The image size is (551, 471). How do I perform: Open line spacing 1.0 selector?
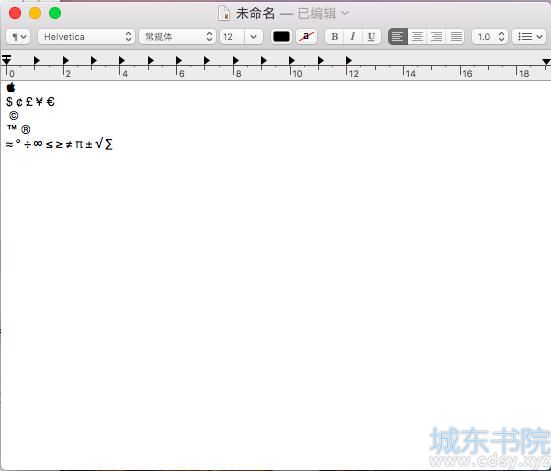point(490,37)
